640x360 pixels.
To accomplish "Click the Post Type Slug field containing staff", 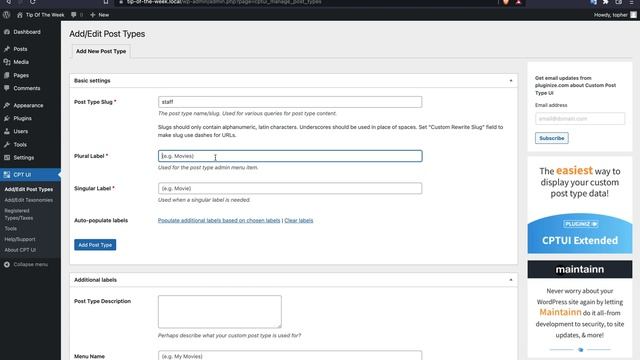I will (x=290, y=102).
